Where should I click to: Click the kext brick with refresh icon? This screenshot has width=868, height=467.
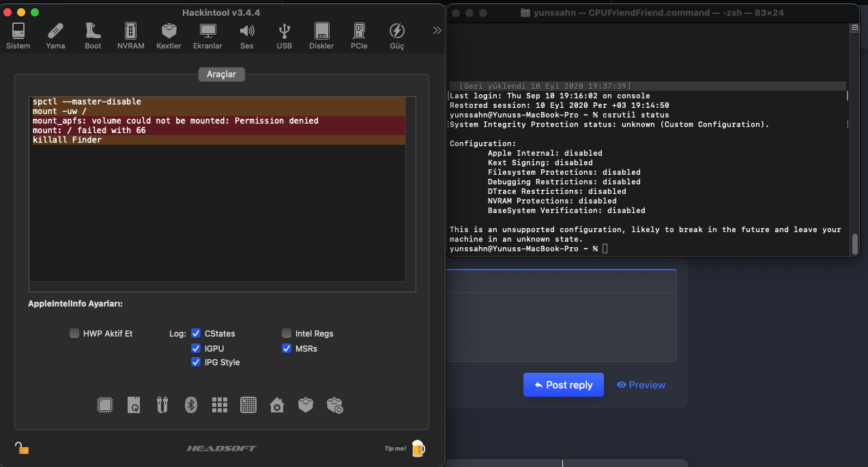click(x=334, y=405)
